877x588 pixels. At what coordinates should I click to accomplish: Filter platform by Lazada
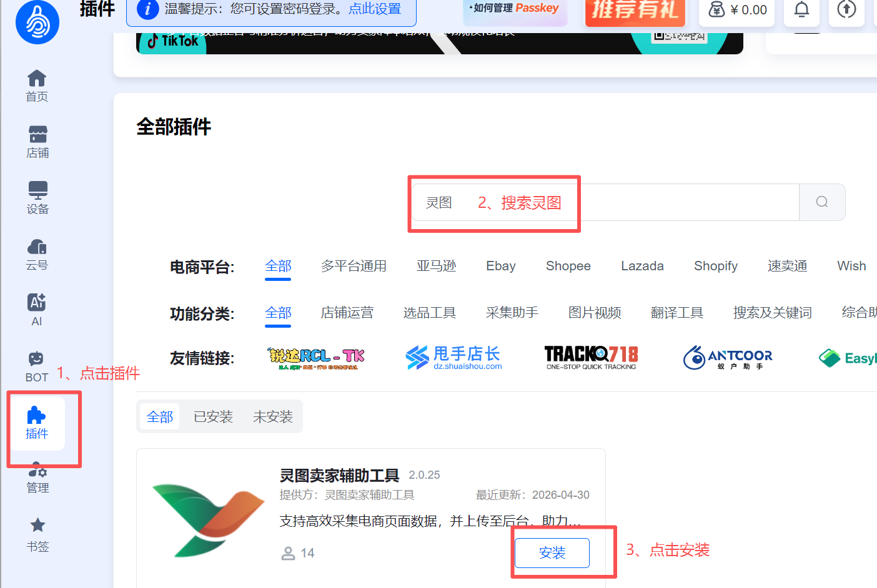click(642, 266)
